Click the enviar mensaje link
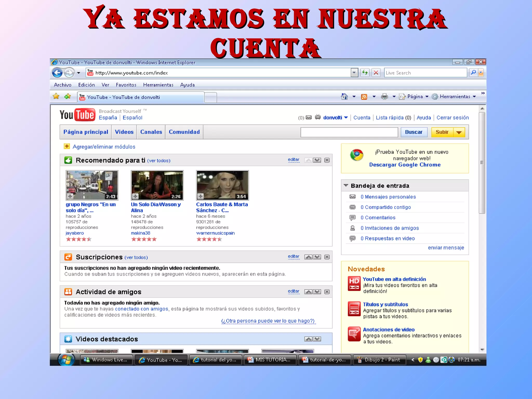This screenshot has height=399, width=532. pos(446,248)
